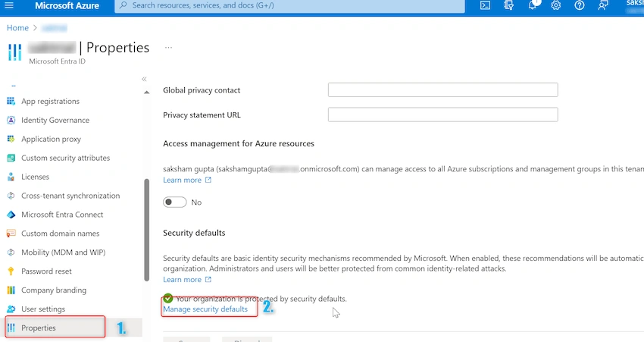Open portal settings gear icon
Viewport: 644px width, 342px height.
pyautogui.click(x=555, y=5)
